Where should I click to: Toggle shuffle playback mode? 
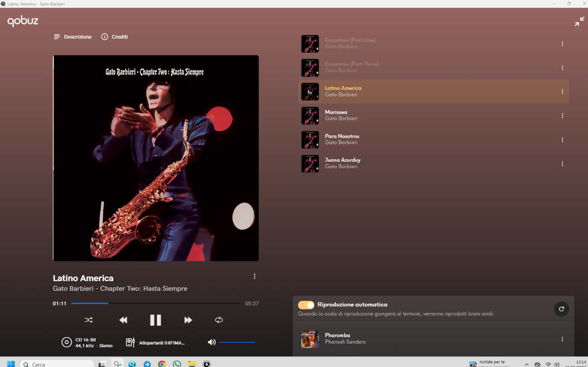[89, 320]
